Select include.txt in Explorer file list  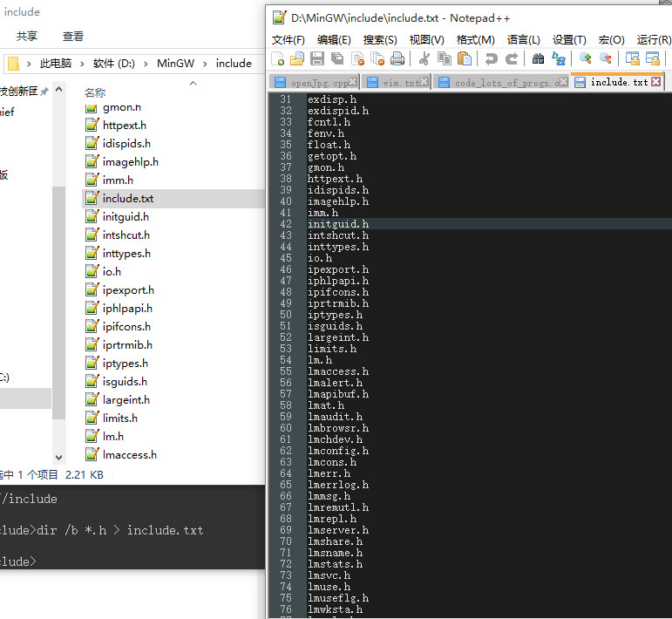[173, 199]
